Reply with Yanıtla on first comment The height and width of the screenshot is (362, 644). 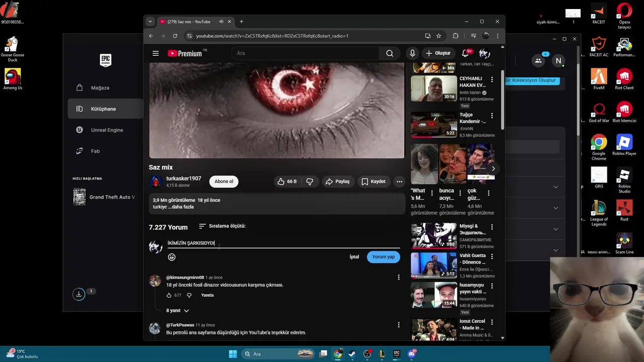click(x=207, y=295)
